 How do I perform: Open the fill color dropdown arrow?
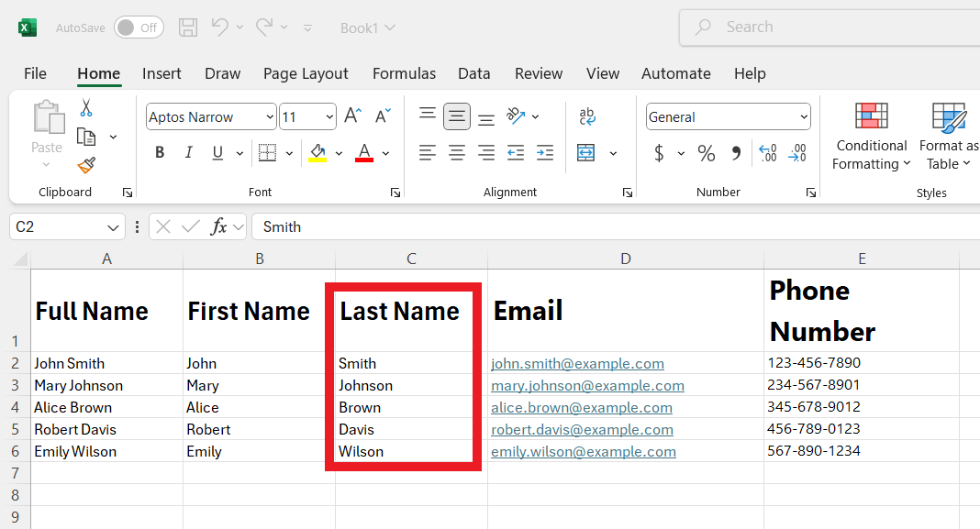pyautogui.click(x=339, y=154)
